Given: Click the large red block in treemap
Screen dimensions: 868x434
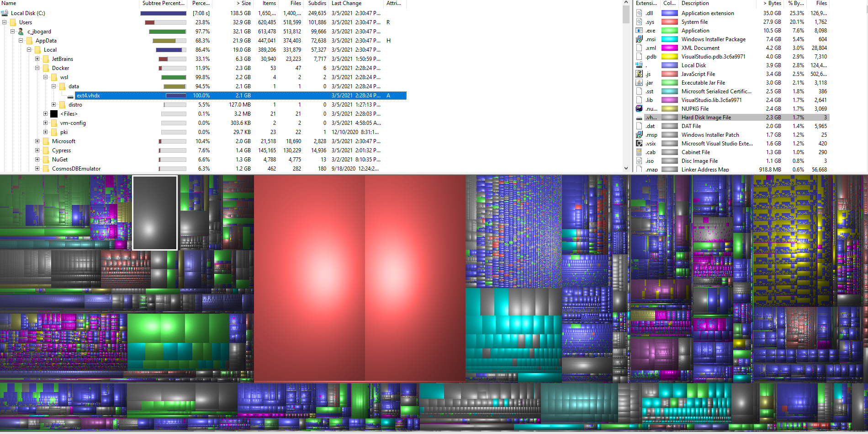Looking at the screenshot, I should pos(359,279).
